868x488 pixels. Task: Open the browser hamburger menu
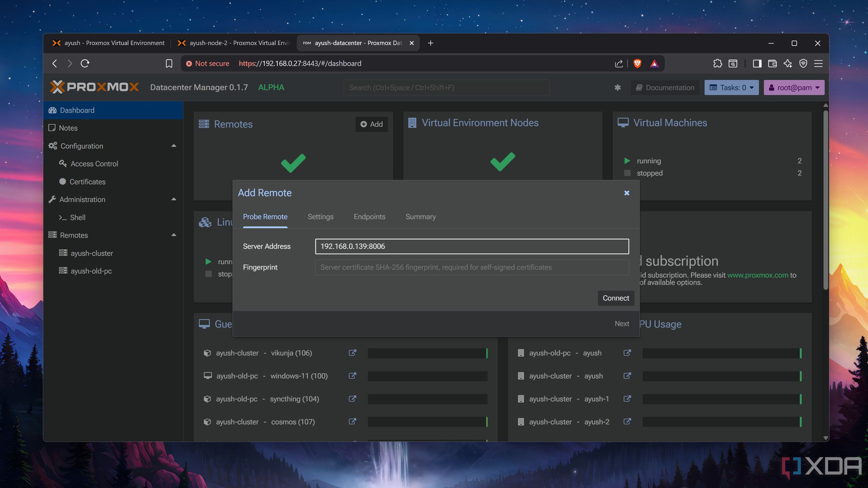(x=818, y=63)
